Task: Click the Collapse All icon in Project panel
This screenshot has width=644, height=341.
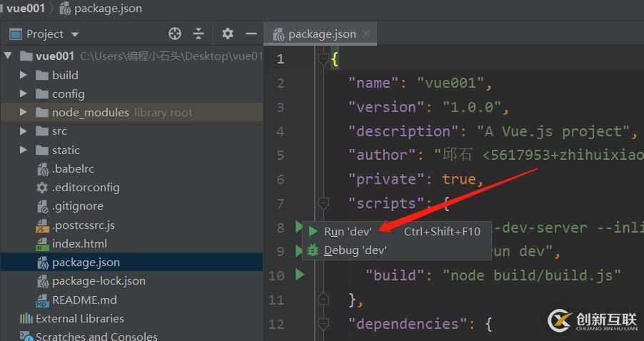Action: pos(198,34)
